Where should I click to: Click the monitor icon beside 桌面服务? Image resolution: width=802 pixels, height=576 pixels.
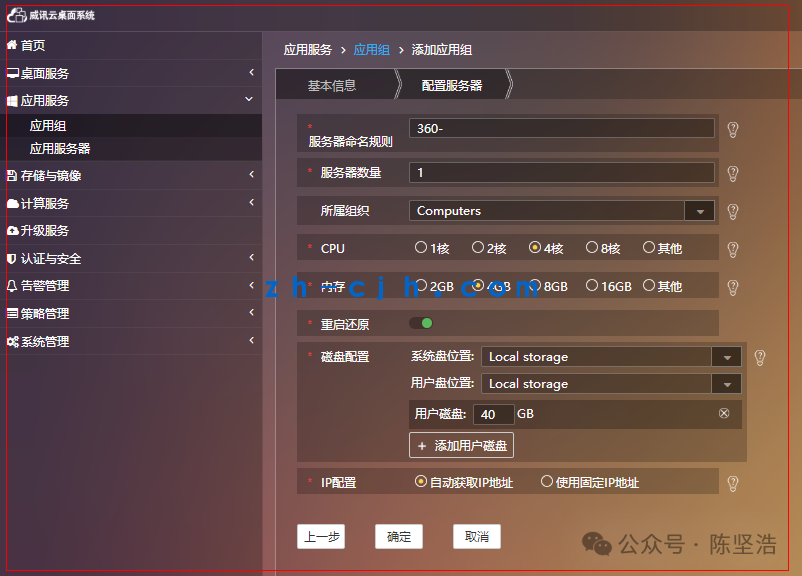pyautogui.click(x=13, y=73)
